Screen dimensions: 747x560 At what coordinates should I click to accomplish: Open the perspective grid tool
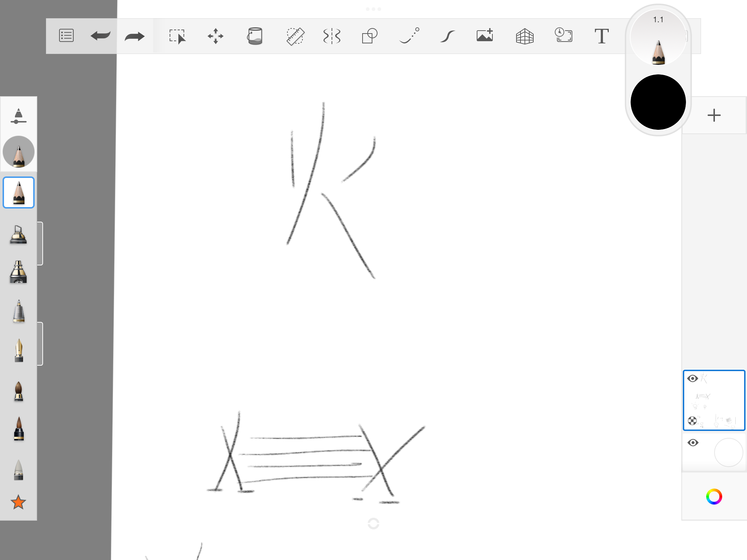525,36
